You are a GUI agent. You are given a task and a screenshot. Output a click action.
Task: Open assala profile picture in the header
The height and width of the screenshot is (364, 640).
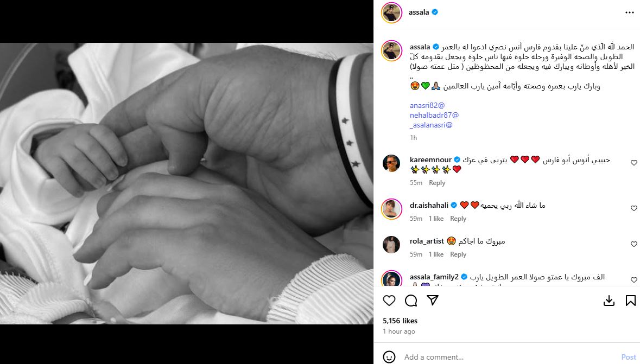point(391,12)
